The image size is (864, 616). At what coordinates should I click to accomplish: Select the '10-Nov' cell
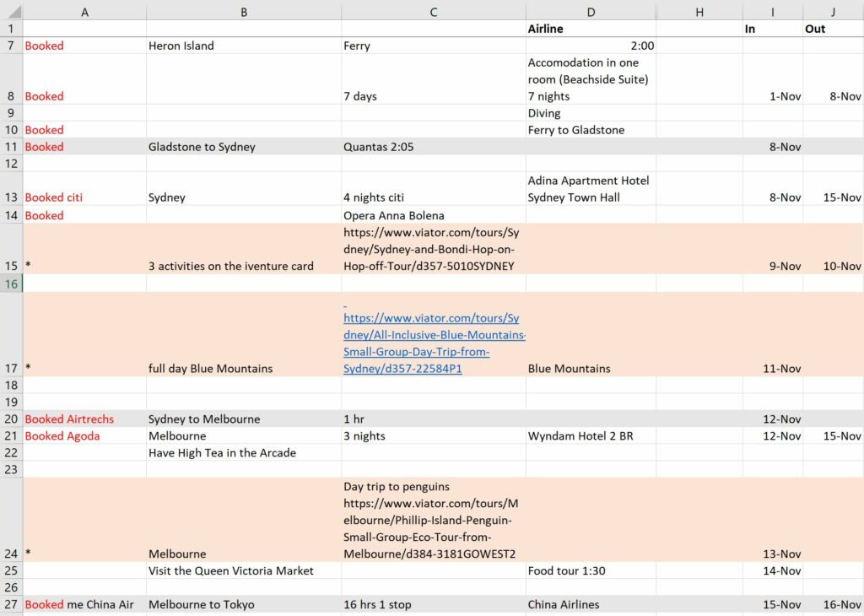point(833,249)
